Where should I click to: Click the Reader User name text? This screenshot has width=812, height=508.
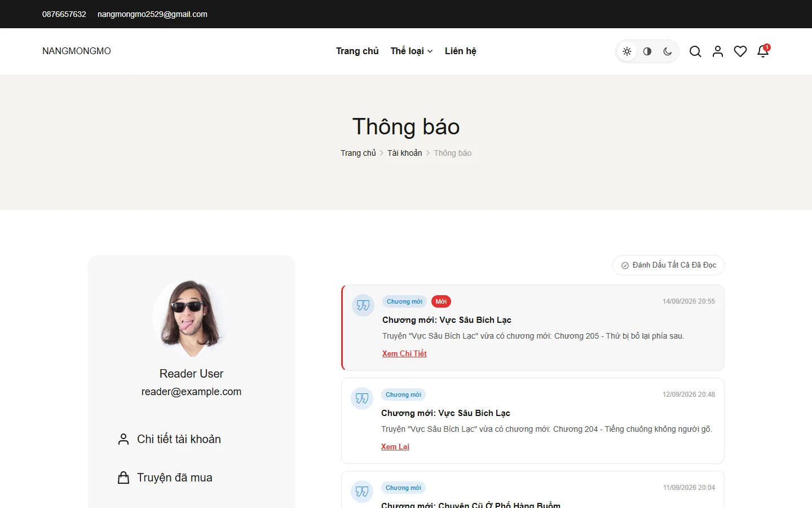[x=191, y=374]
